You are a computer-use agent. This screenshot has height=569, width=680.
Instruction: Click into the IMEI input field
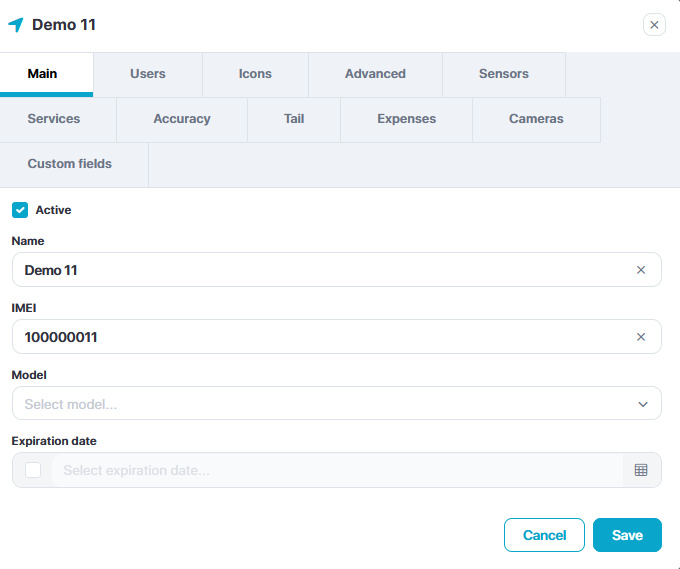[x=320, y=337]
